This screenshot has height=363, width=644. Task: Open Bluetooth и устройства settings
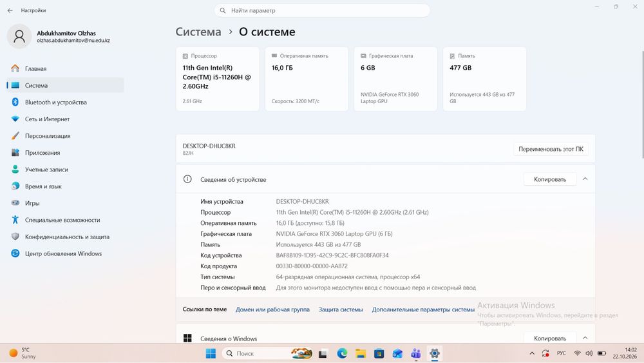(65, 103)
